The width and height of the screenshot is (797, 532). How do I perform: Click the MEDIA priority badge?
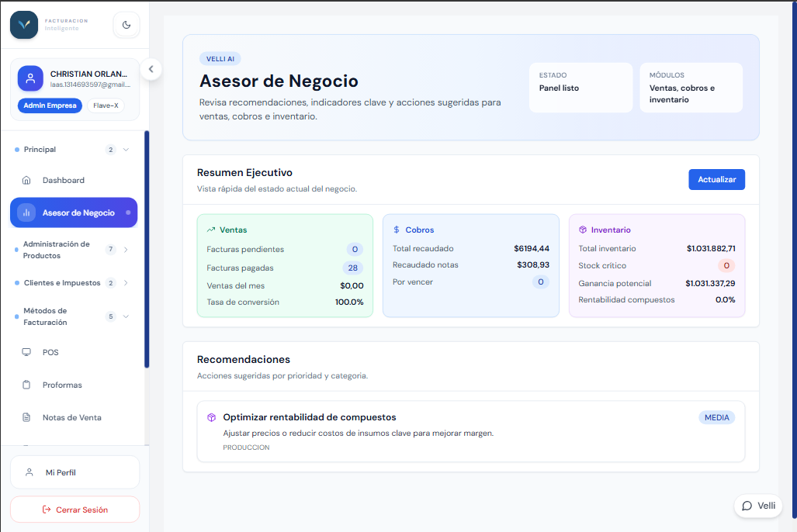coord(717,417)
